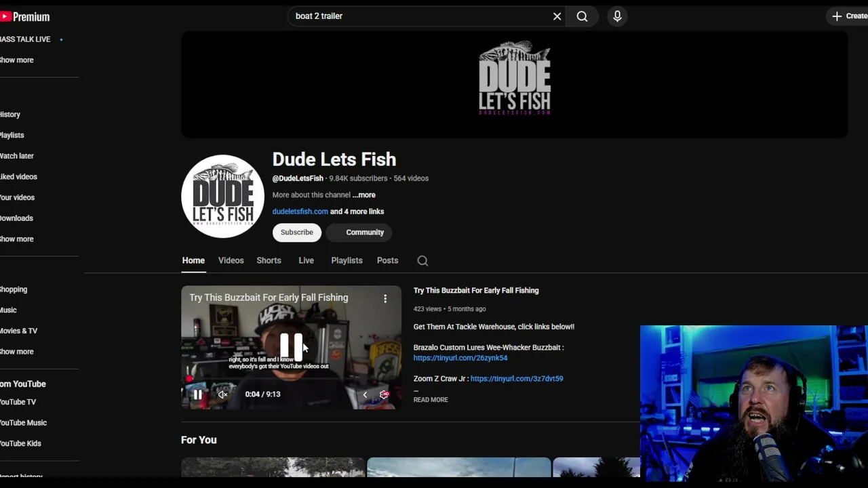This screenshot has height=488, width=868.
Task: Open the Playlists tab
Action: (347, 261)
